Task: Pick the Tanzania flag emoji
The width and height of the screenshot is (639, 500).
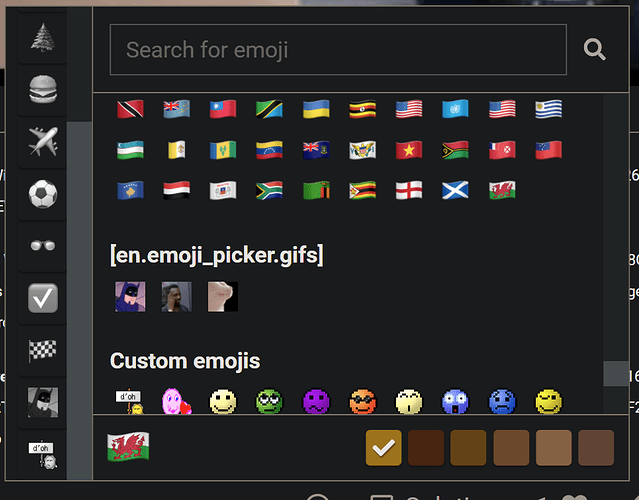Action: pos(269,109)
